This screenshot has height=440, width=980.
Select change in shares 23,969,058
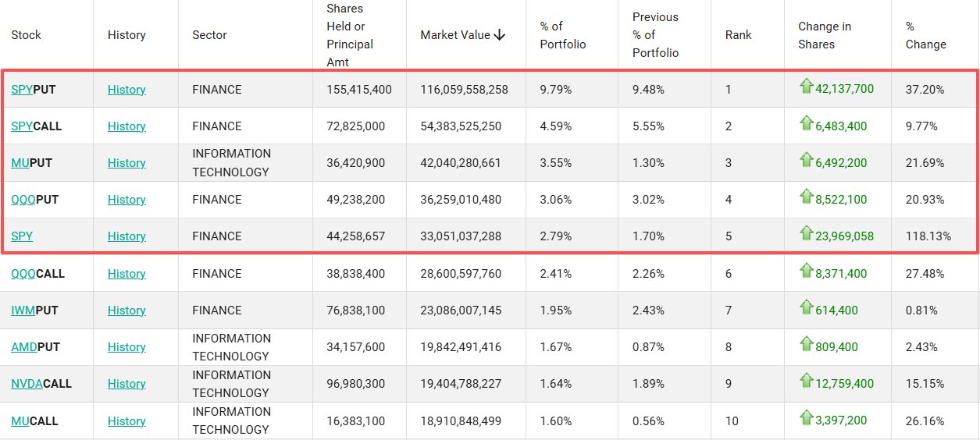point(844,236)
